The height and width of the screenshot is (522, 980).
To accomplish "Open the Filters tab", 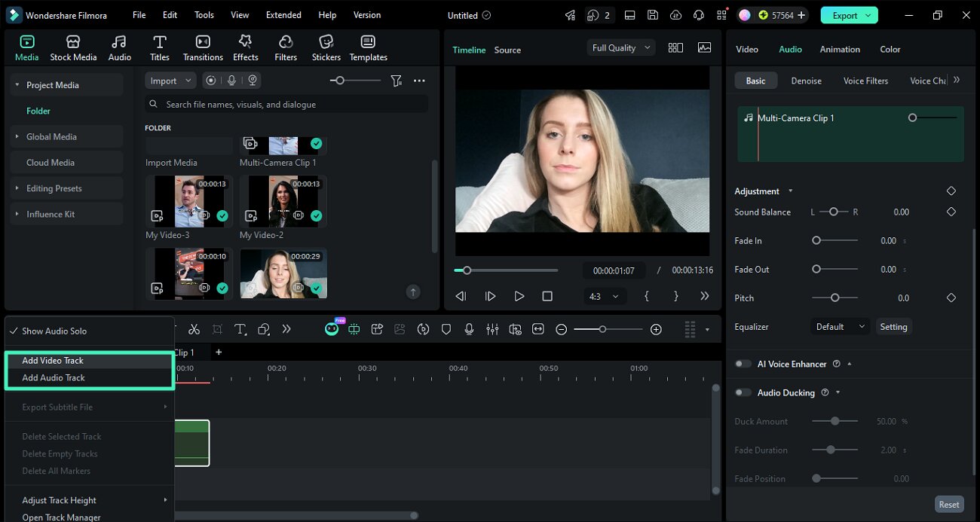I will pos(286,48).
